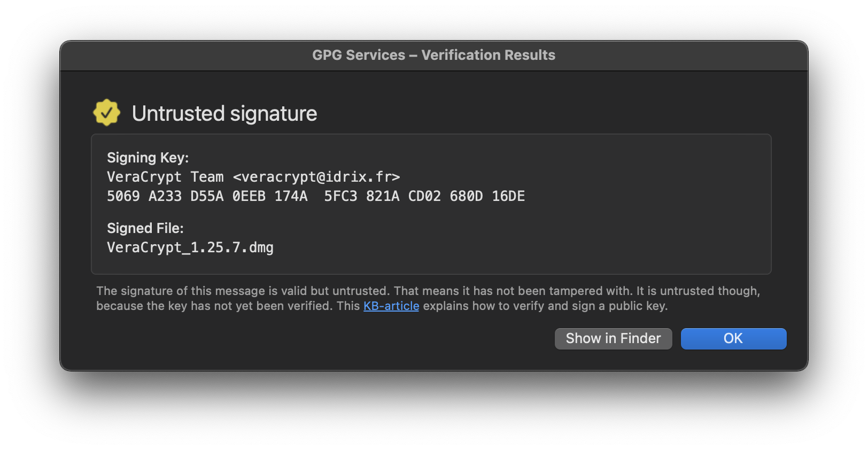The width and height of the screenshot is (868, 450).
Task: Select fingerprint block starting with 5FC3 821A
Action: 424,196
